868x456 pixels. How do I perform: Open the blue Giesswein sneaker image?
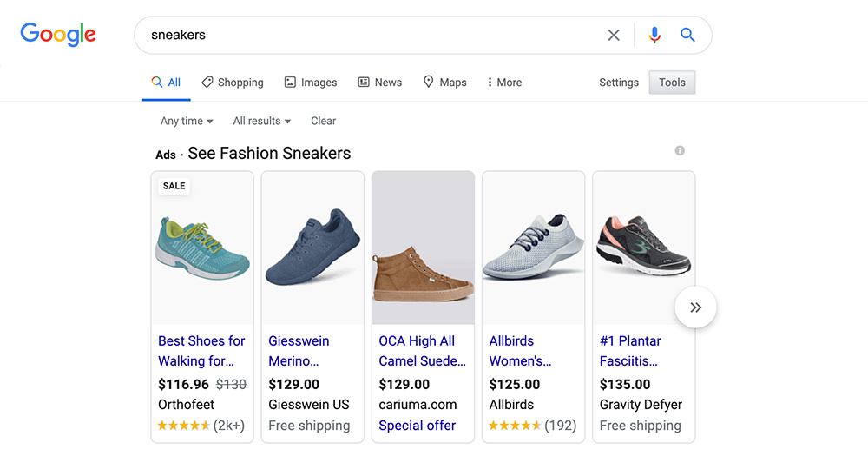312,247
